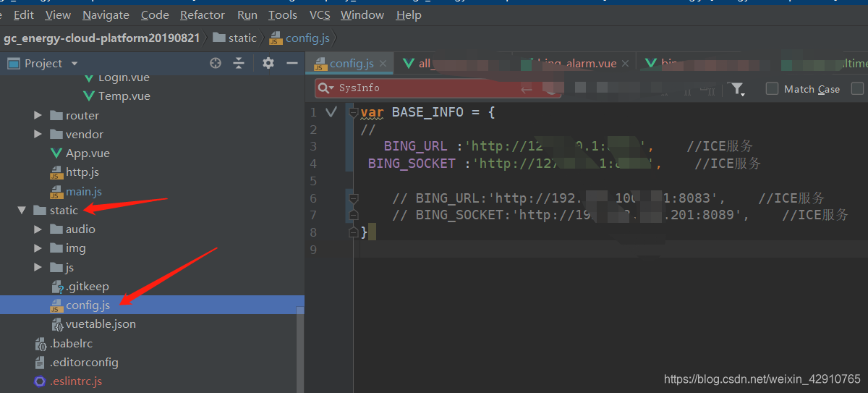Click the static folder icon
Image resolution: width=868 pixels, height=393 pixels.
[40, 210]
